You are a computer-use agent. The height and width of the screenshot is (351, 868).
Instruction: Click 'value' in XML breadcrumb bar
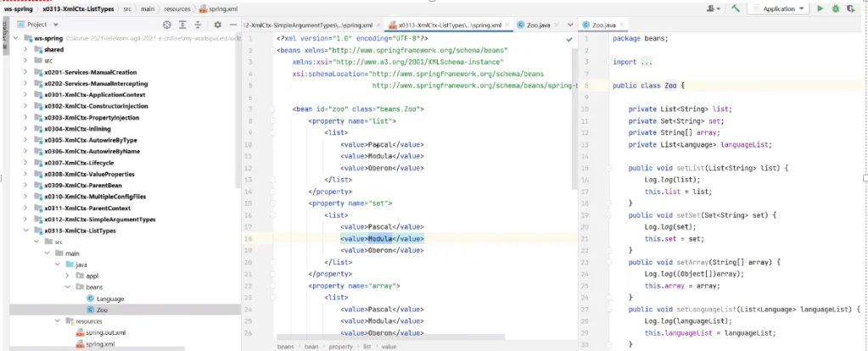(389, 347)
